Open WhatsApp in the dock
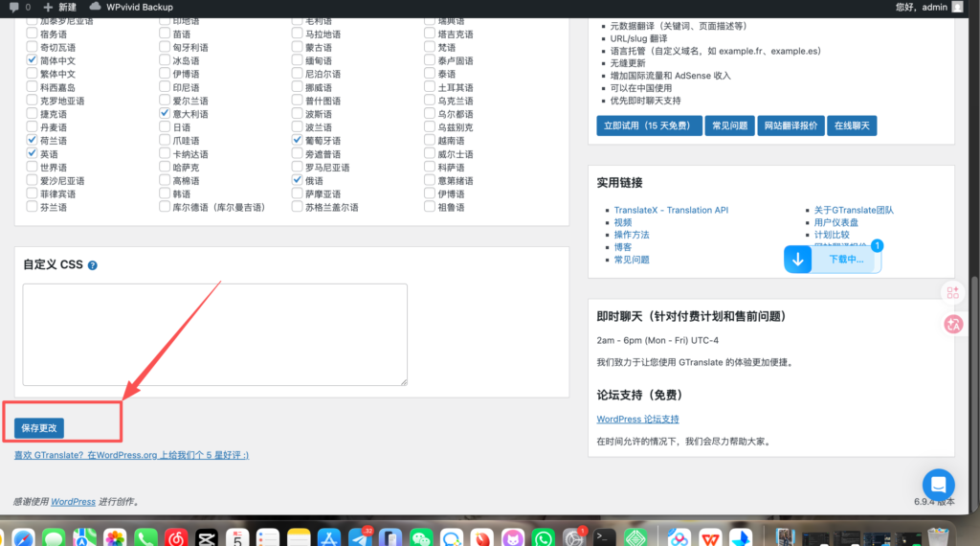Image resolution: width=980 pixels, height=546 pixels. pyautogui.click(x=544, y=538)
